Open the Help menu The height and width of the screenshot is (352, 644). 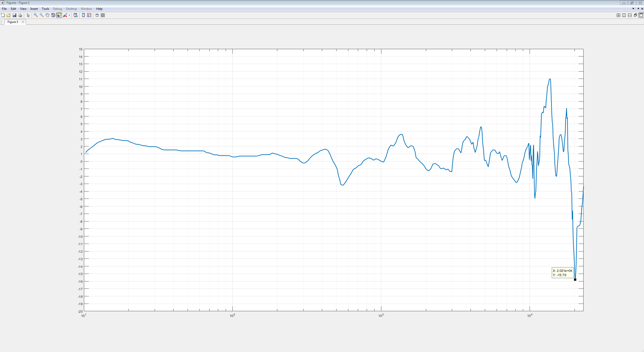point(99,9)
